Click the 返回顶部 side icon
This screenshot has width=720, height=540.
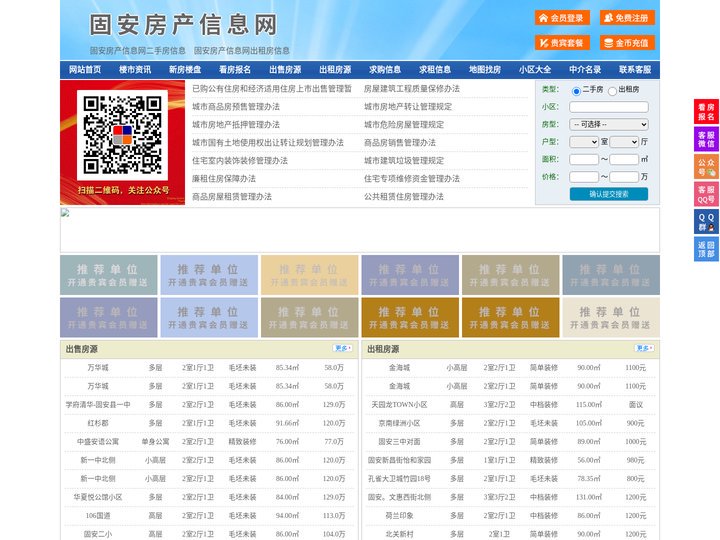[x=706, y=249]
